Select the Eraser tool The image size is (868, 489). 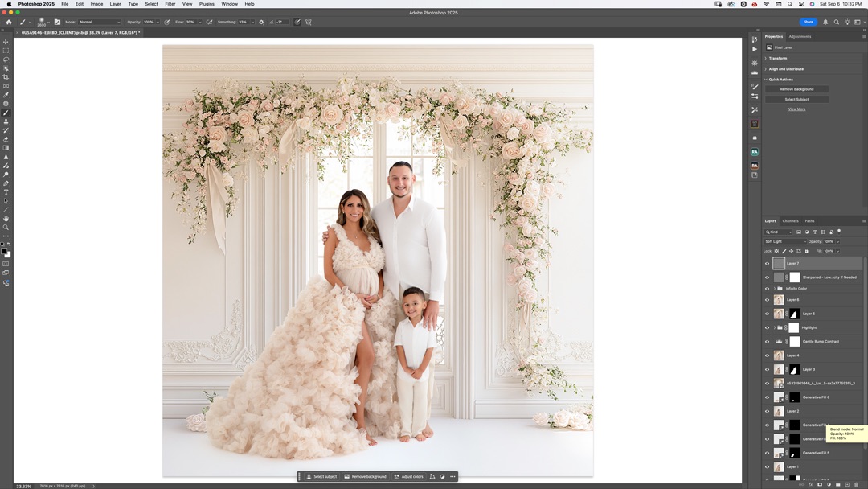tap(6, 139)
